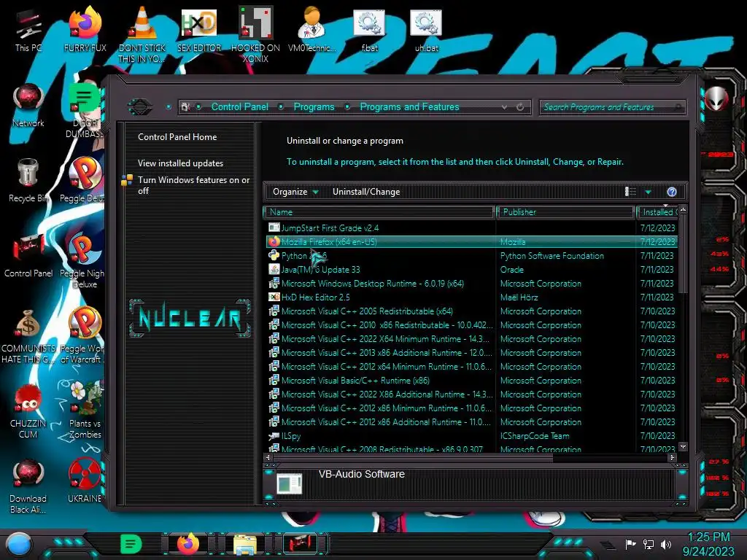Open the VM0Technic desktop shortcut
747x560 pixels.
click(x=312, y=29)
